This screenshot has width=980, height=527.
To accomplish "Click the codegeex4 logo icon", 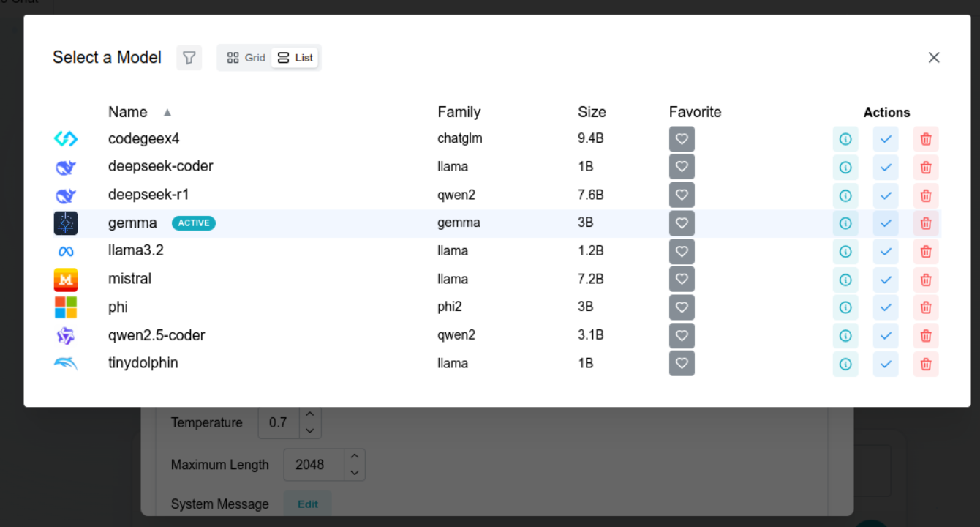I will (x=66, y=138).
